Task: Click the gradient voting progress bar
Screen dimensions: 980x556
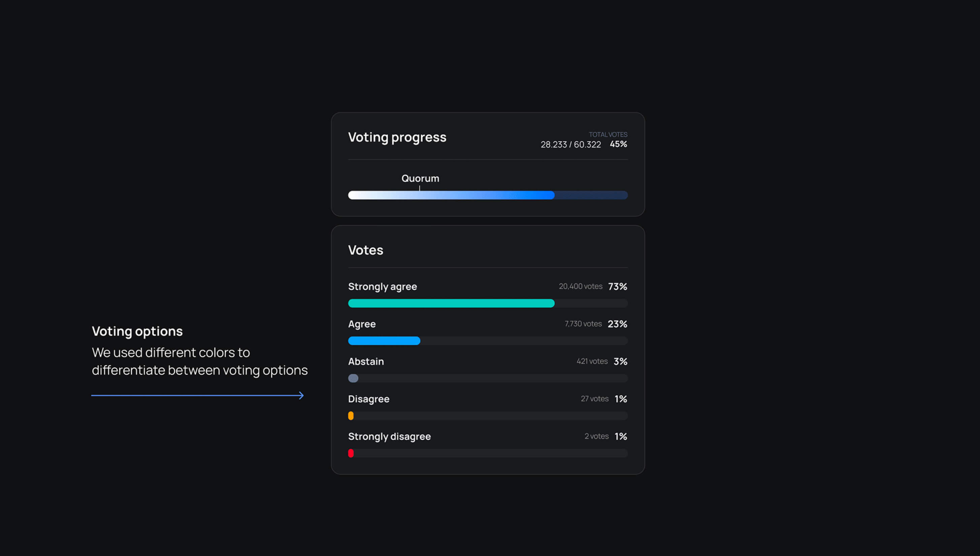Action: tap(487, 195)
